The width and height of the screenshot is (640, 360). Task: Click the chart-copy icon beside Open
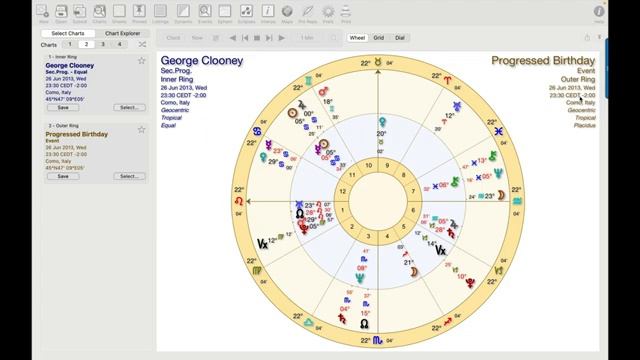80,12
